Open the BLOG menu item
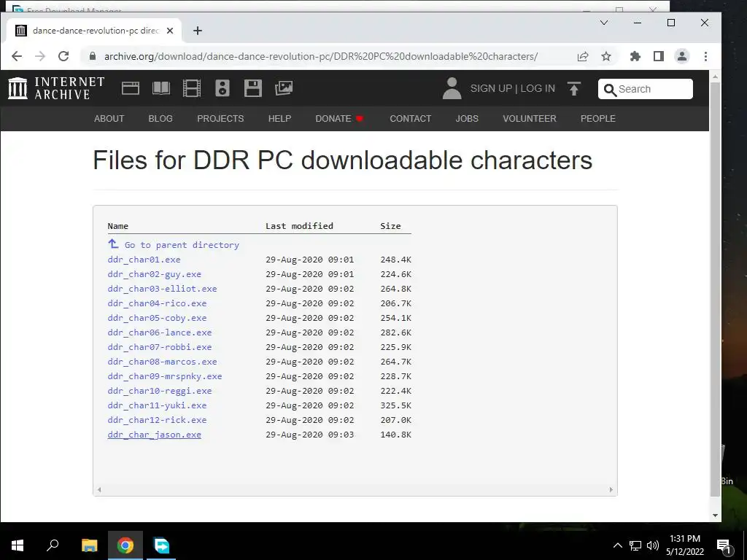This screenshot has width=747, height=560. click(160, 119)
